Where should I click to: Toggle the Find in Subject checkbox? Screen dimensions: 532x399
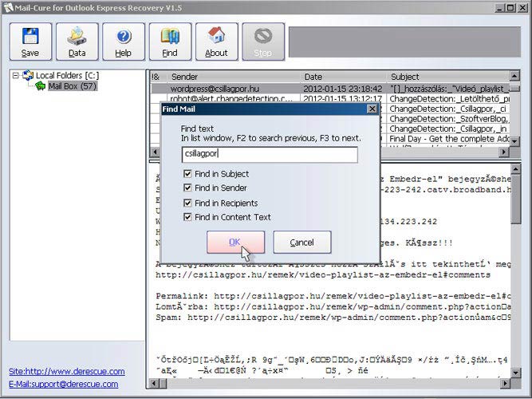tap(187, 174)
